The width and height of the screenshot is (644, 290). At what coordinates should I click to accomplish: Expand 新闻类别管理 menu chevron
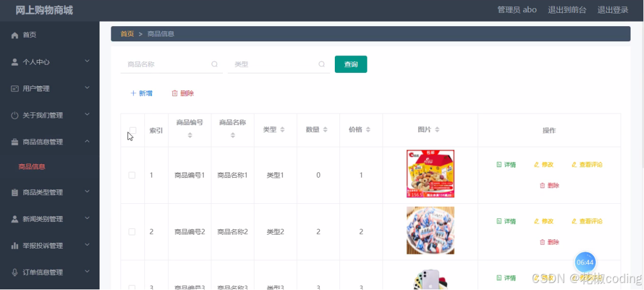[87, 218]
